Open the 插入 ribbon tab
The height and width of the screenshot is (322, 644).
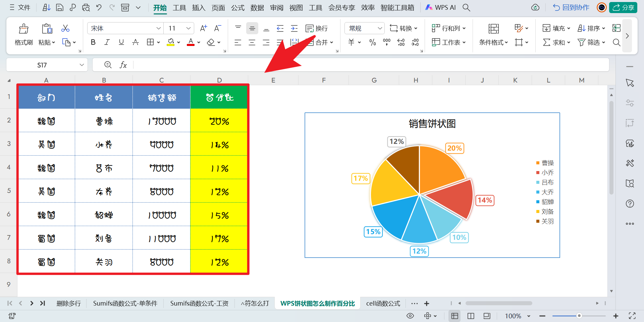[199, 7]
